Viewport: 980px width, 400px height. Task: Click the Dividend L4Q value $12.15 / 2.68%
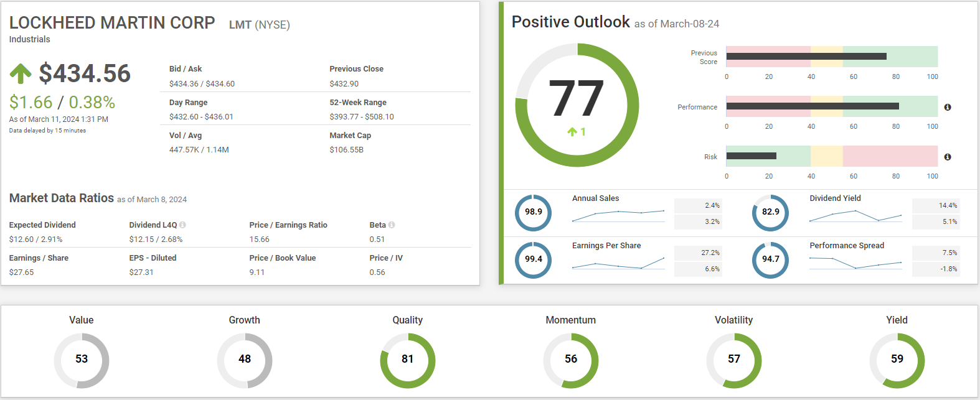[156, 240]
